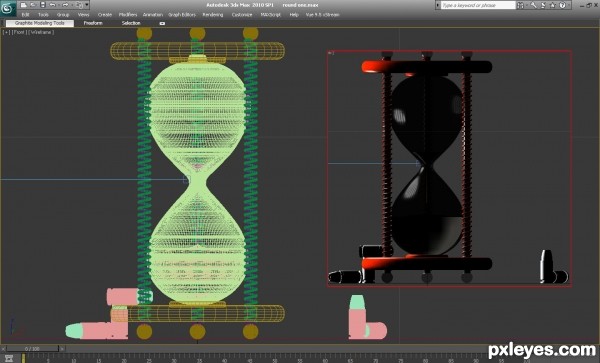Toggle the ribbon minimize button next to Selection
This screenshot has height=363, width=600.
click(162, 23)
